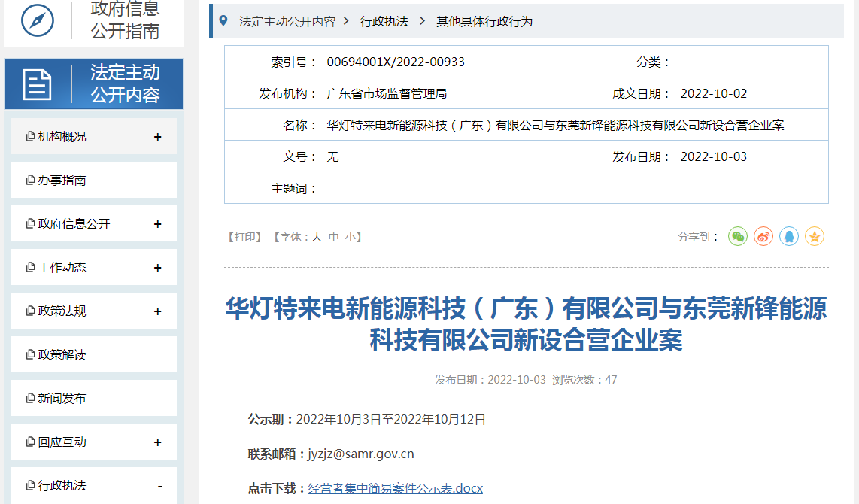Open the 政策解读 menu item
Viewport: 859px width, 504px height.
pyautogui.click(x=94, y=354)
